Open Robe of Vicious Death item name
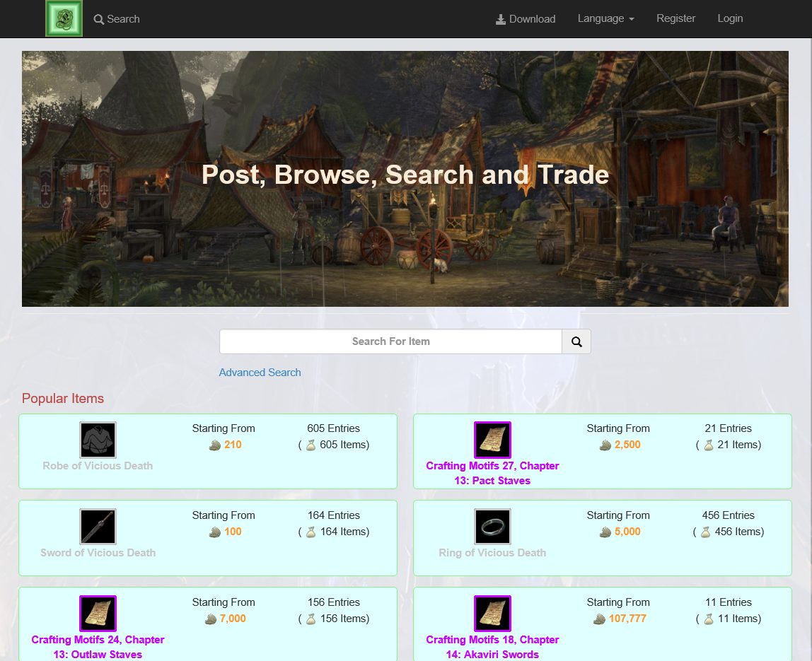The image size is (812, 661). (x=98, y=466)
